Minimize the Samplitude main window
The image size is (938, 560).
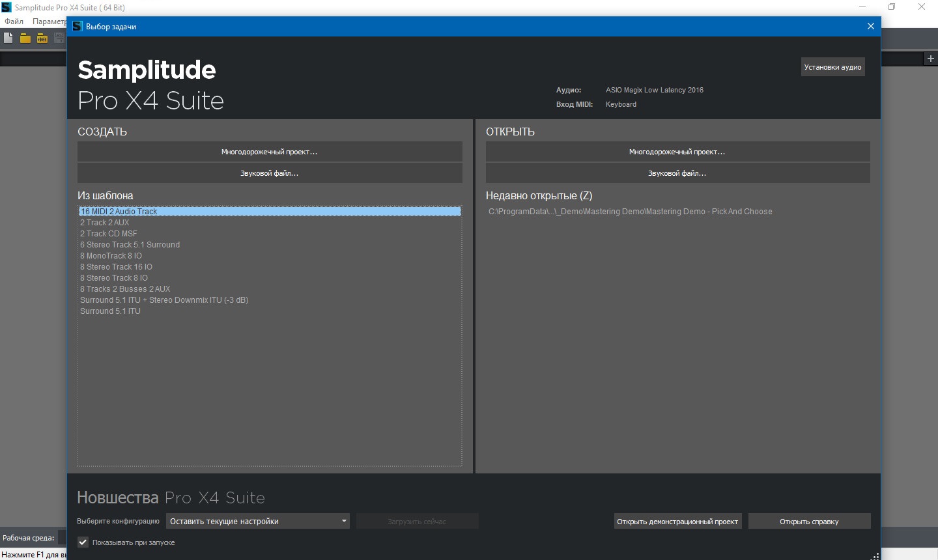(862, 7)
